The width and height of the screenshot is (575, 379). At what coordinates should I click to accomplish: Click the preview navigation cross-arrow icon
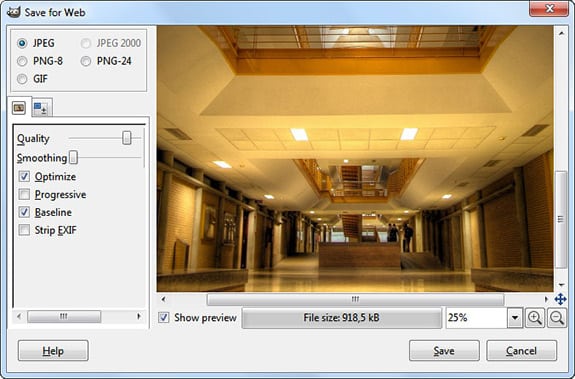point(560,299)
